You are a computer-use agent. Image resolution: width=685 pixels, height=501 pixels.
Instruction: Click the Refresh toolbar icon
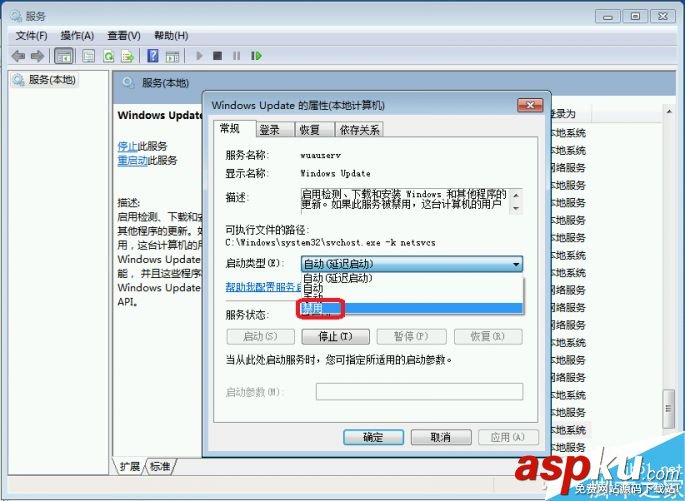pyautogui.click(x=108, y=56)
